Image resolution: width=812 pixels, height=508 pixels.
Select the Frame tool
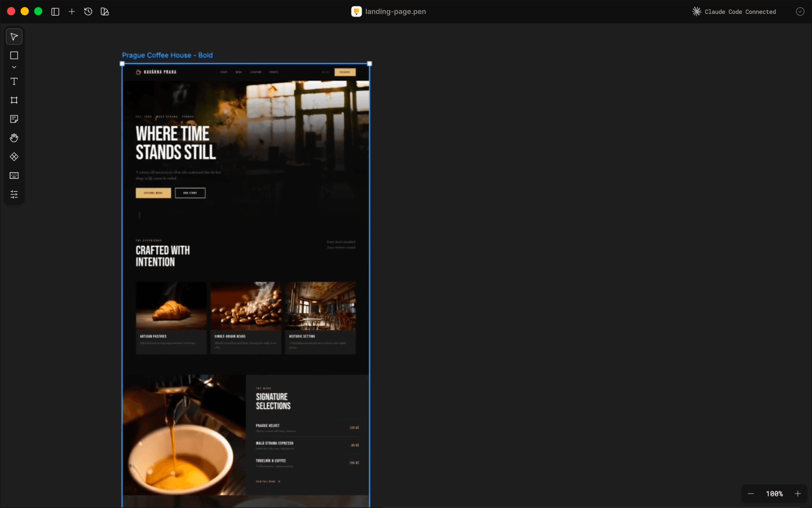14,100
